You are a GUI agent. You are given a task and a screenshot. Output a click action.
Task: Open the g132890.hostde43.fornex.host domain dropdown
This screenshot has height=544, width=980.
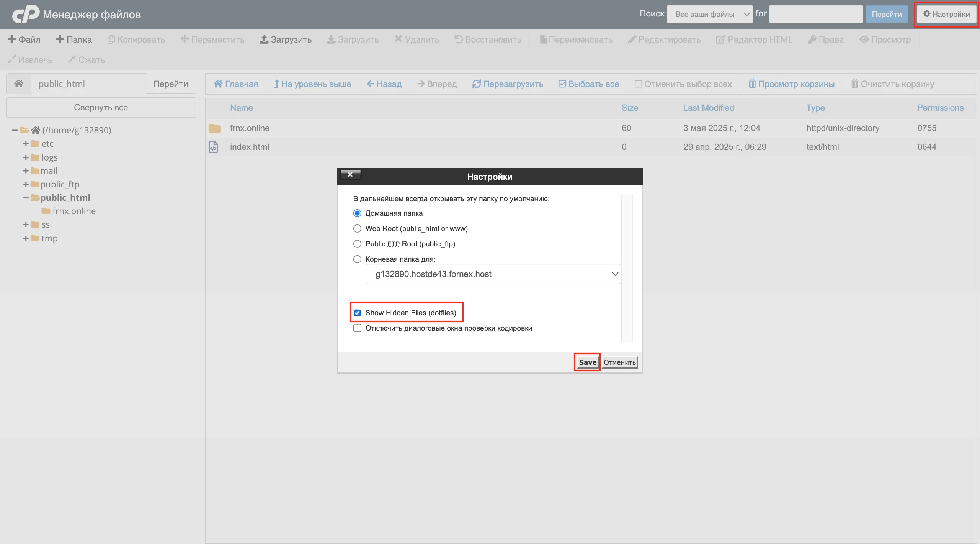tap(493, 274)
